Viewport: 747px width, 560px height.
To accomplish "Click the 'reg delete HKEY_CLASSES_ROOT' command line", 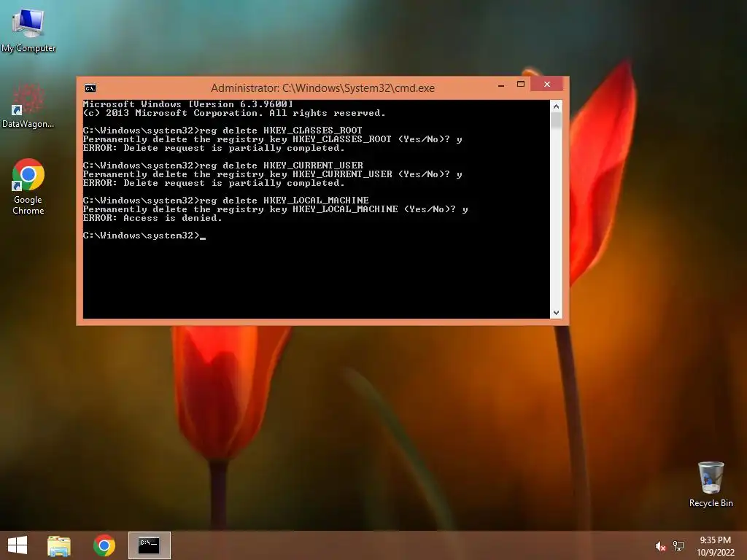I will 222,131.
